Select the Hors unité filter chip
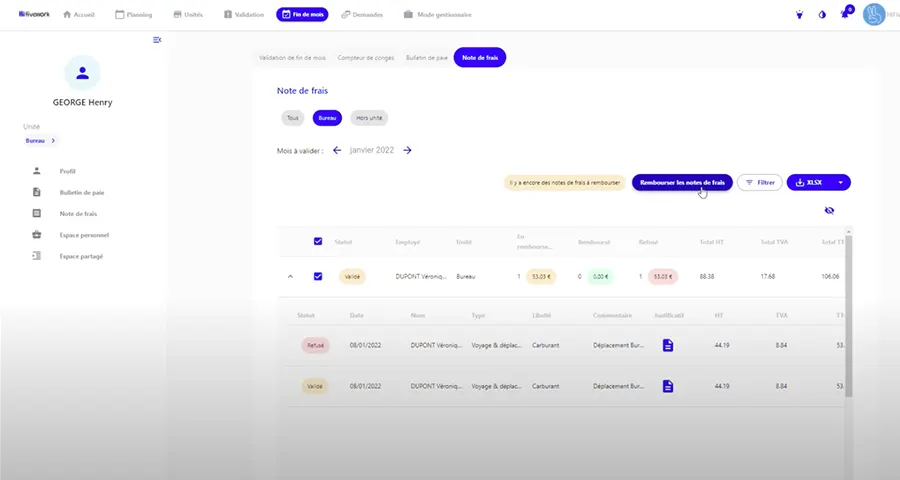Image resolution: width=900 pixels, height=480 pixels. click(x=369, y=118)
